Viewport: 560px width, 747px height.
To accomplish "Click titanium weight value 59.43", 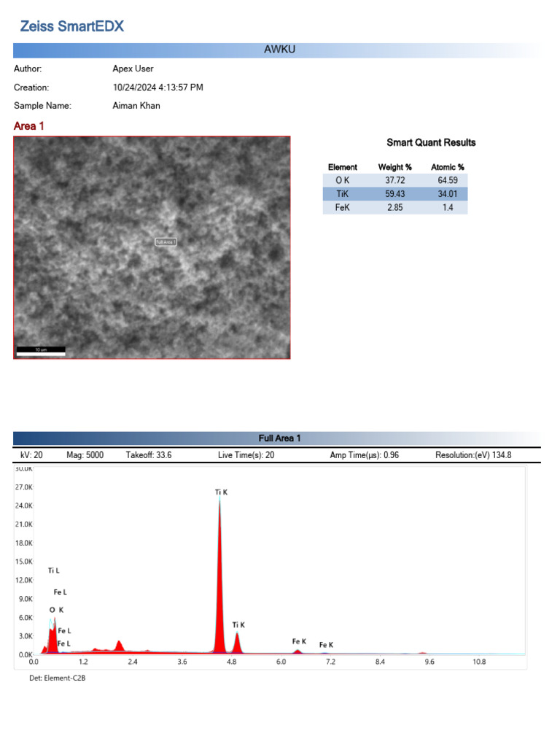I will point(394,194).
